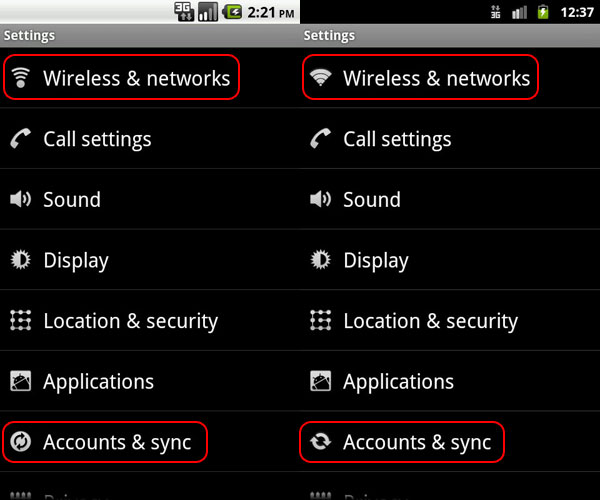Click the 3G data icon in left status bar
The image size is (600, 500).
coord(184,12)
